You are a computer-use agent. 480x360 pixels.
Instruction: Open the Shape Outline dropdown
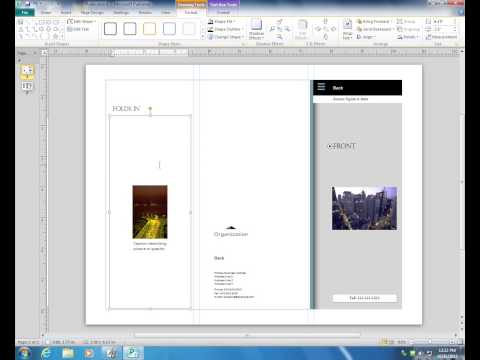[226, 29]
